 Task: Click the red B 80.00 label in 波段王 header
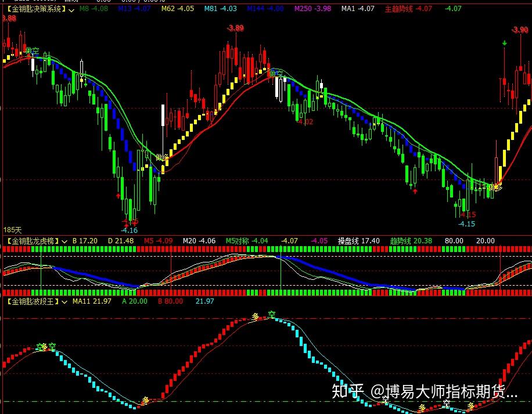click(170, 301)
